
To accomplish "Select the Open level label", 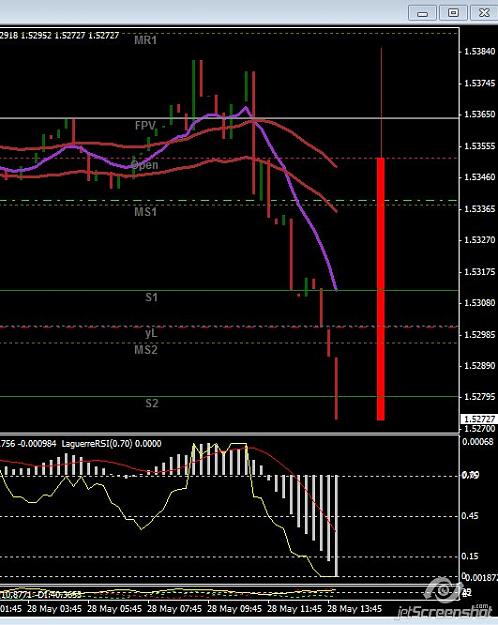I will pyautogui.click(x=144, y=165).
